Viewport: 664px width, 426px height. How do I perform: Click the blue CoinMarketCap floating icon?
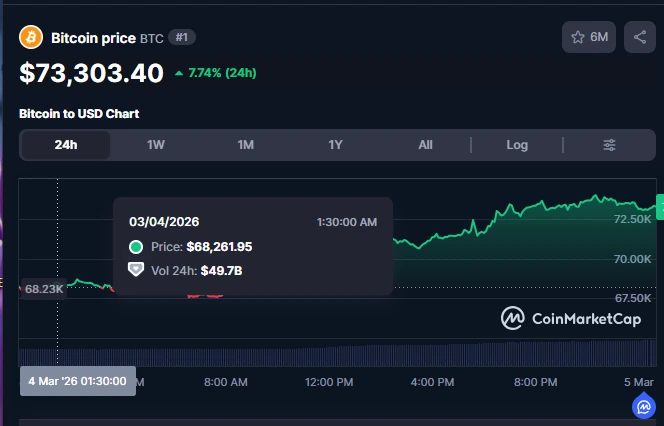pyautogui.click(x=643, y=406)
